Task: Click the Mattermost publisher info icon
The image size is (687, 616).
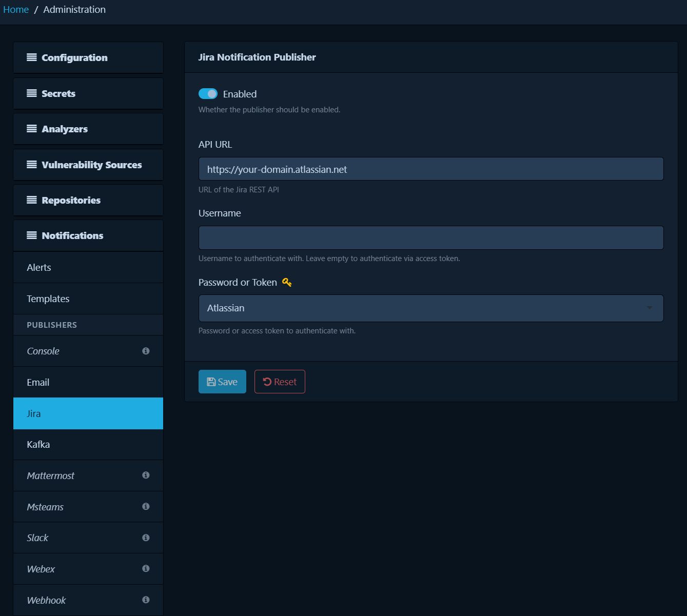Action: tap(146, 475)
